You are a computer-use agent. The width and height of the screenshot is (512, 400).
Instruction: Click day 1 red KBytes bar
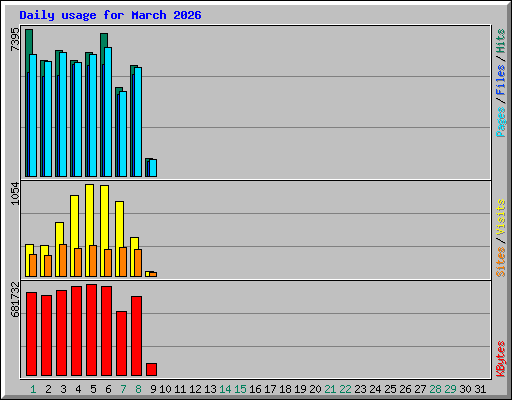click(x=31, y=334)
